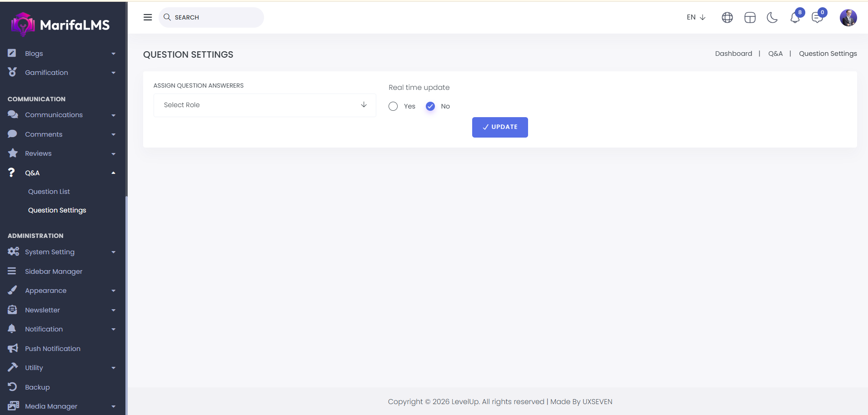Click the MarifaLMS logo
Viewport: 868px width, 415px height.
(x=60, y=25)
